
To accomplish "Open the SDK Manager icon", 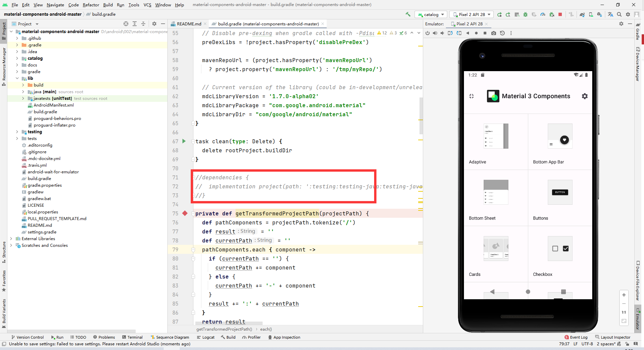I will (x=600, y=14).
